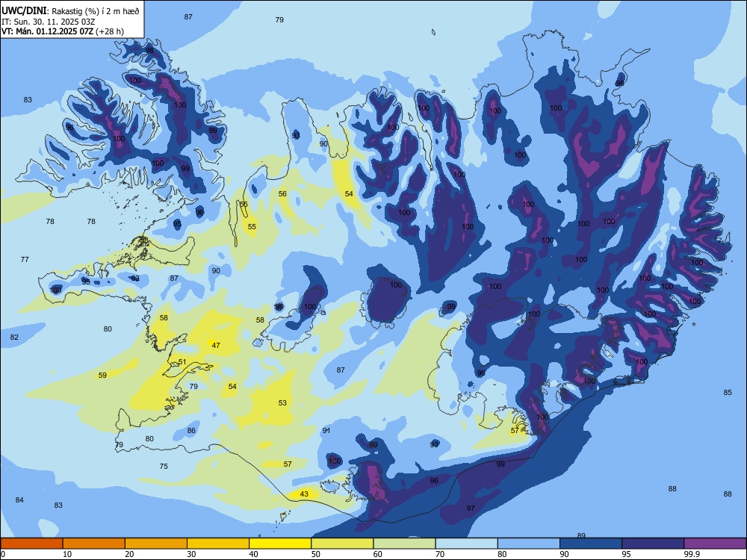Image resolution: width=747 pixels, height=560 pixels.
Task: Select the pale blue 70–80 legend swatch
Action: 466,544
